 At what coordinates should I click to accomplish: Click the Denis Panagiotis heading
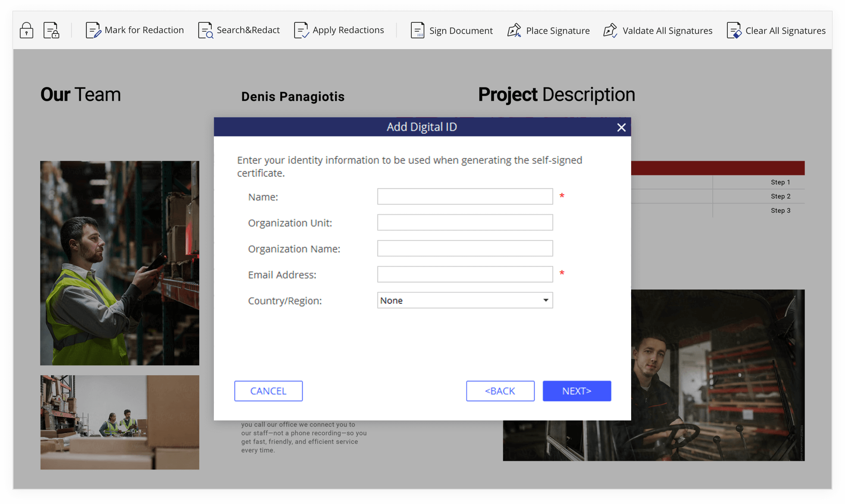point(293,96)
